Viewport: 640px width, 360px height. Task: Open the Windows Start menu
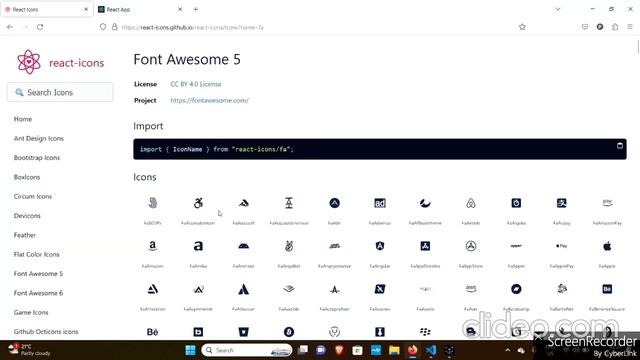[190, 350]
